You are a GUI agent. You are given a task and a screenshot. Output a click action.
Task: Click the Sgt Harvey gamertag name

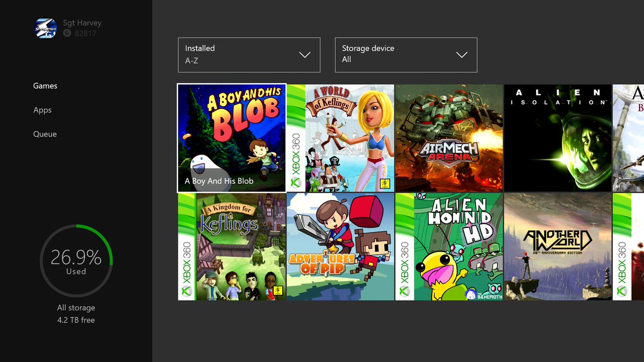(82, 23)
